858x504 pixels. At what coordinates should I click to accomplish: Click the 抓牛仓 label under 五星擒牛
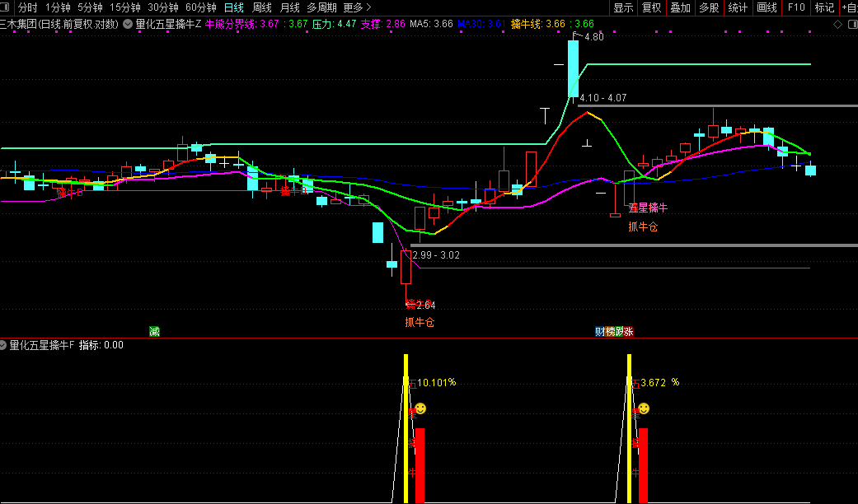click(x=643, y=226)
